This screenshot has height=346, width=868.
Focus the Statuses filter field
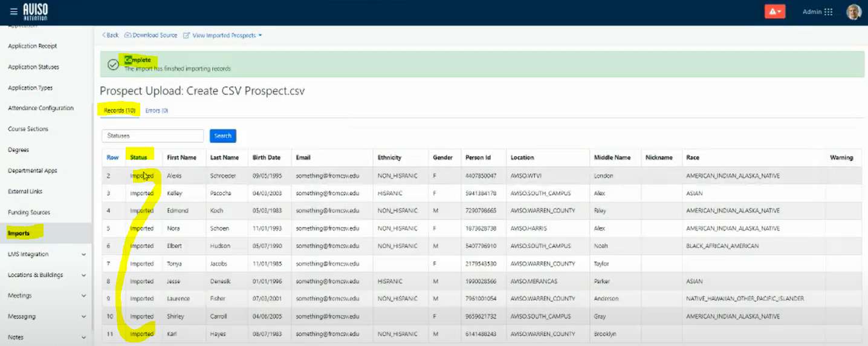coord(152,135)
